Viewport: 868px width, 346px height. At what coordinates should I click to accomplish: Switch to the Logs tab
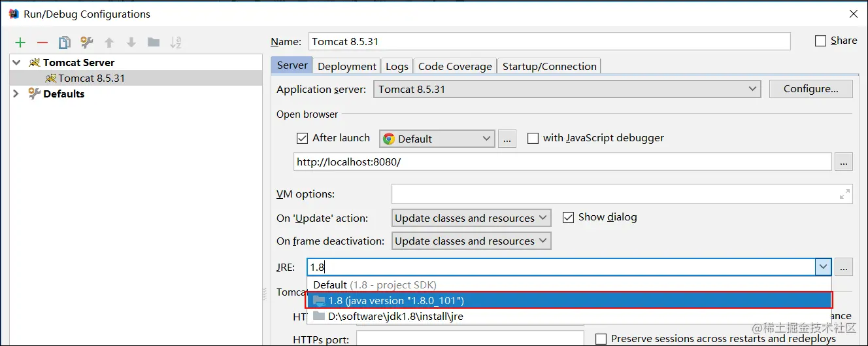(x=397, y=66)
